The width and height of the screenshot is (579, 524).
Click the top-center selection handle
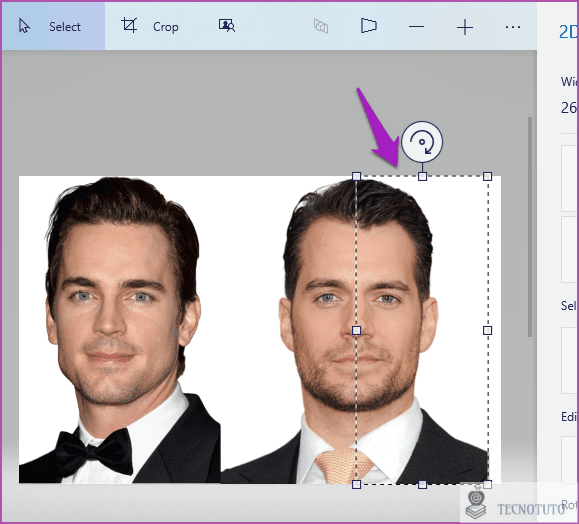(422, 176)
